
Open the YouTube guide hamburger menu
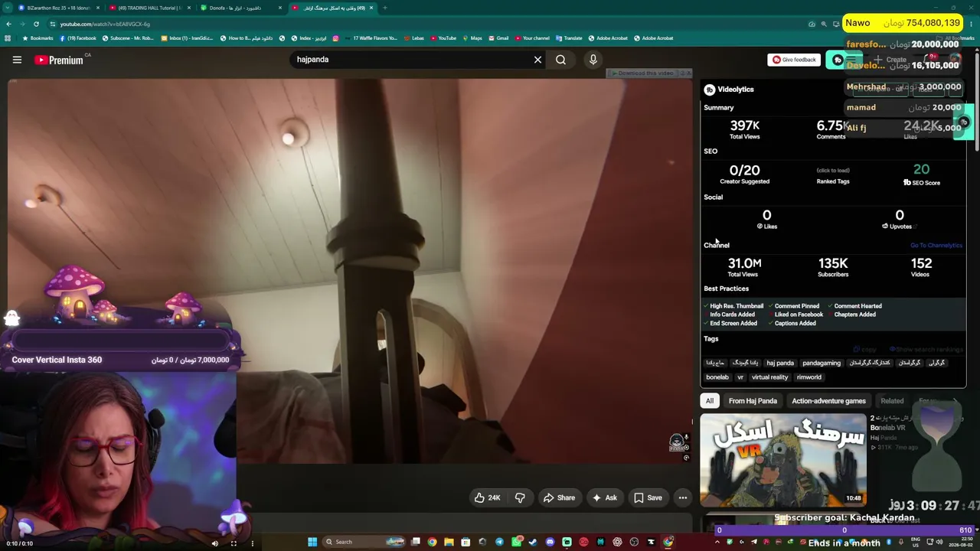(17, 60)
